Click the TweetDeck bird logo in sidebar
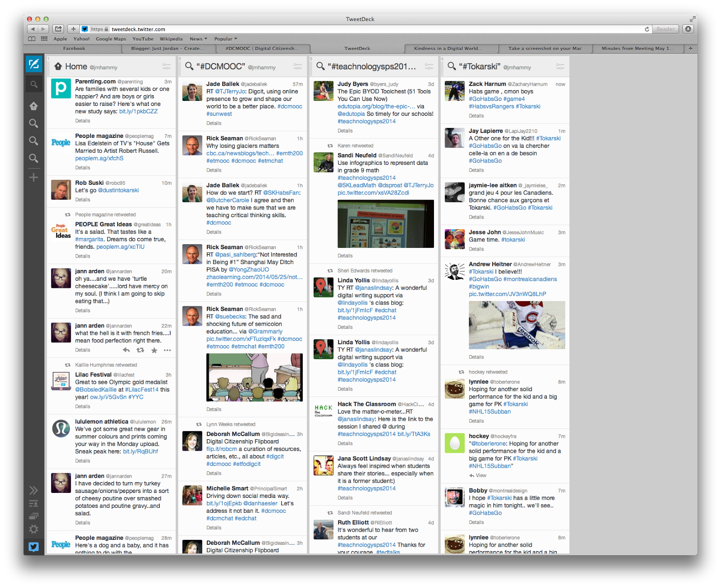 point(34,547)
